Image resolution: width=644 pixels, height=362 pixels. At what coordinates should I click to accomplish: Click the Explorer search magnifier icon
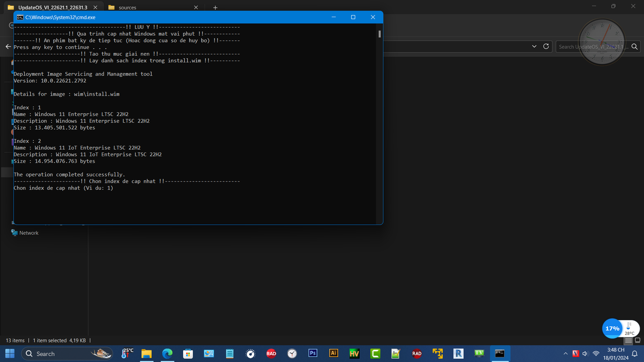pos(635,46)
